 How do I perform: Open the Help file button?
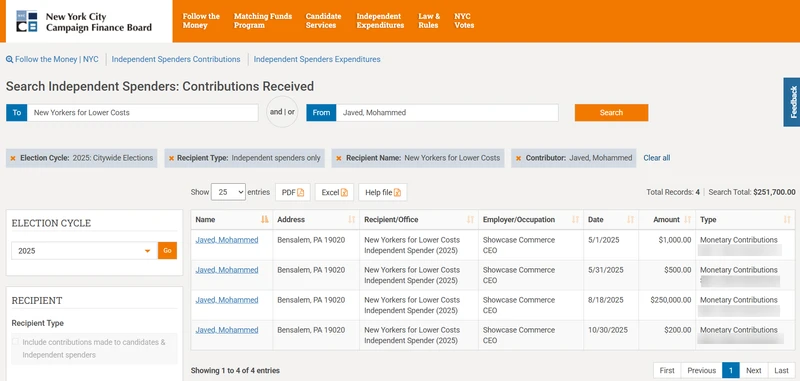click(x=383, y=192)
